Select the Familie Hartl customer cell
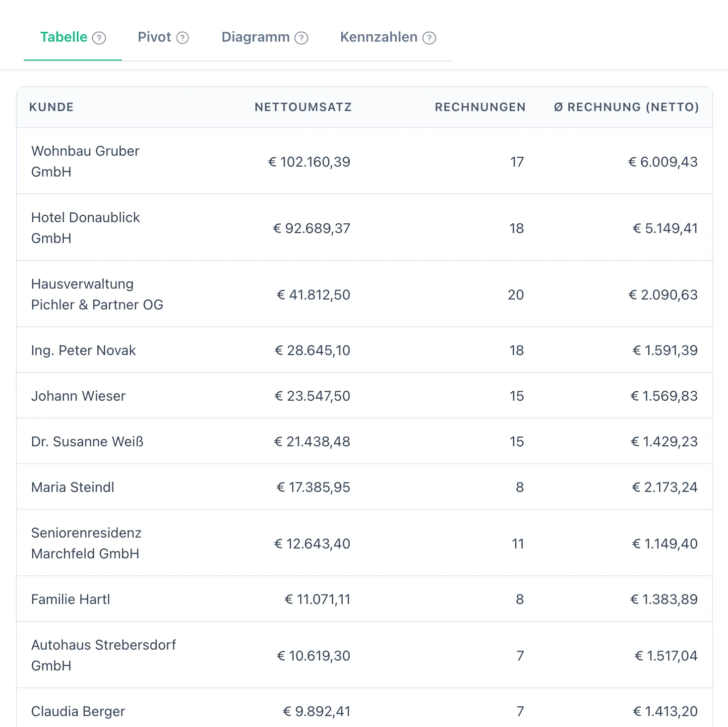The image size is (728, 727). coord(70,599)
